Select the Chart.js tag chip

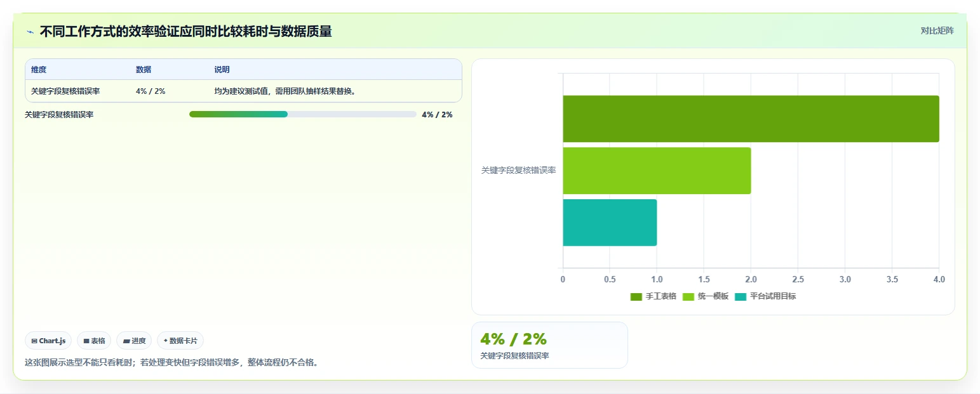click(x=48, y=341)
